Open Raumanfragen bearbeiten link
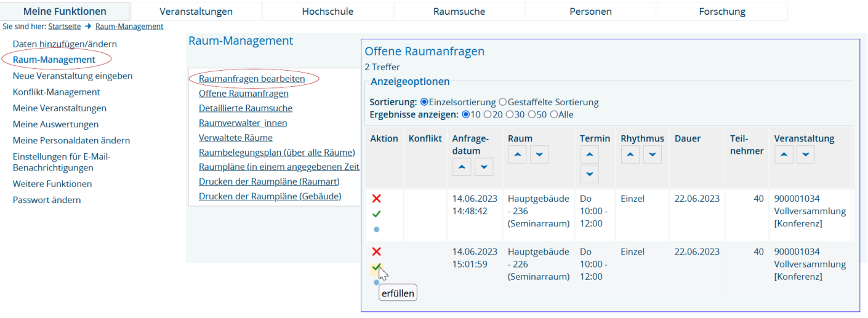The width and height of the screenshot is (868, 318). (252, 79)
